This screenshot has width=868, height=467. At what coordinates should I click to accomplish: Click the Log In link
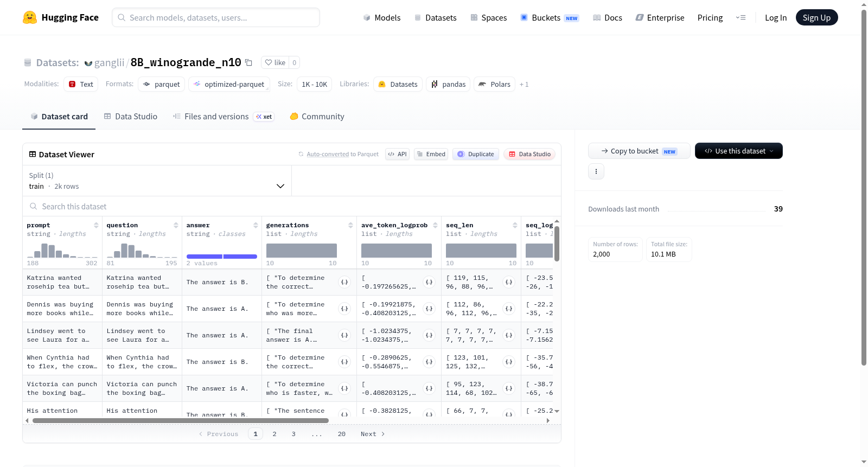pyautogui.click(x=776, y=17)
